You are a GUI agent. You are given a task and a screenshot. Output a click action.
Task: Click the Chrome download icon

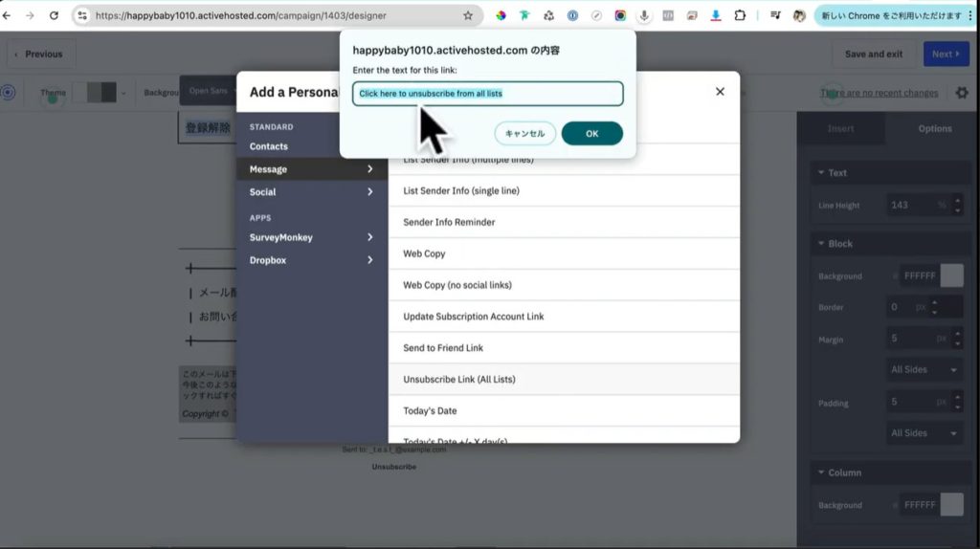click(716, 15)
